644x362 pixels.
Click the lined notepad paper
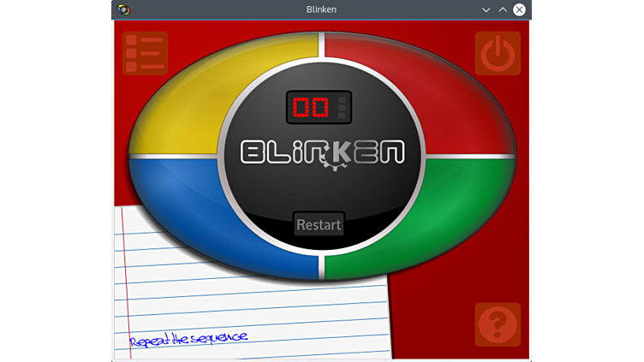coord(257,308)
